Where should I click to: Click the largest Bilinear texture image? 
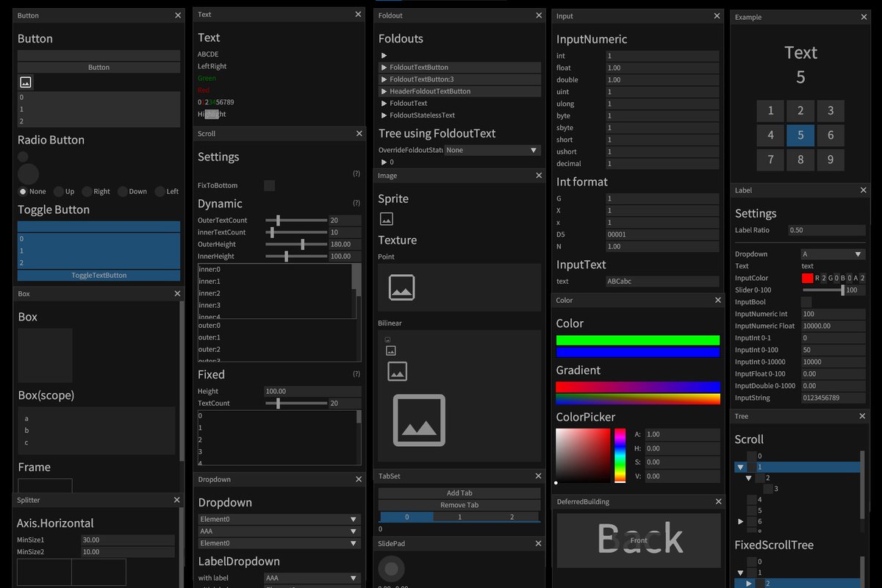pyautogui.click(x=419, y=420)
